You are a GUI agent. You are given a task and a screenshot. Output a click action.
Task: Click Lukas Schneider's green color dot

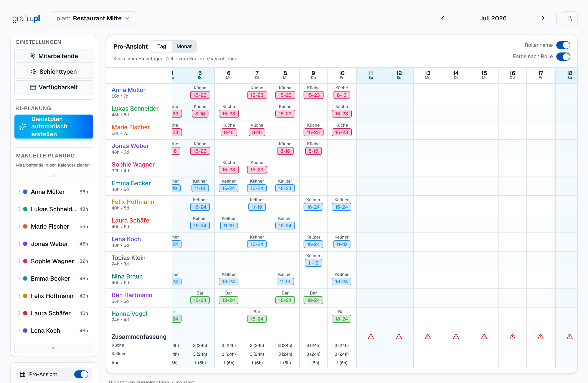(x=25, y=209)
